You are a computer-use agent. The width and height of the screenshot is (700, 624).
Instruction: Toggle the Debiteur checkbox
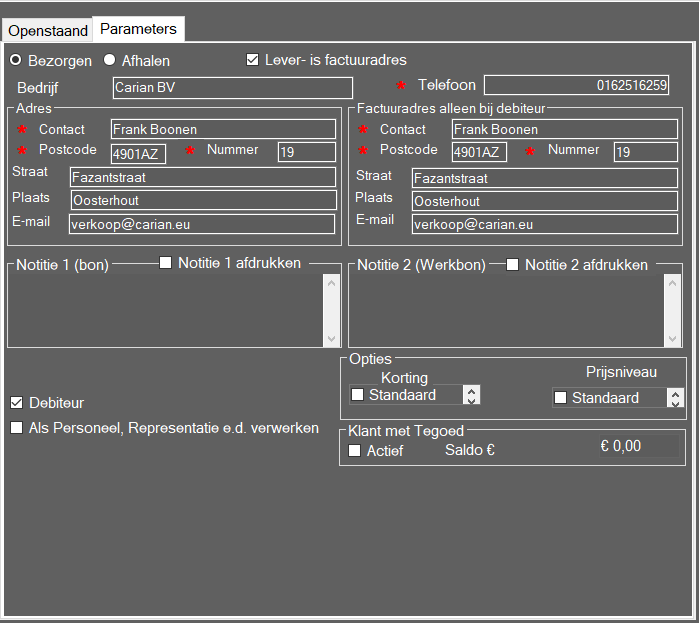[17, 403]
